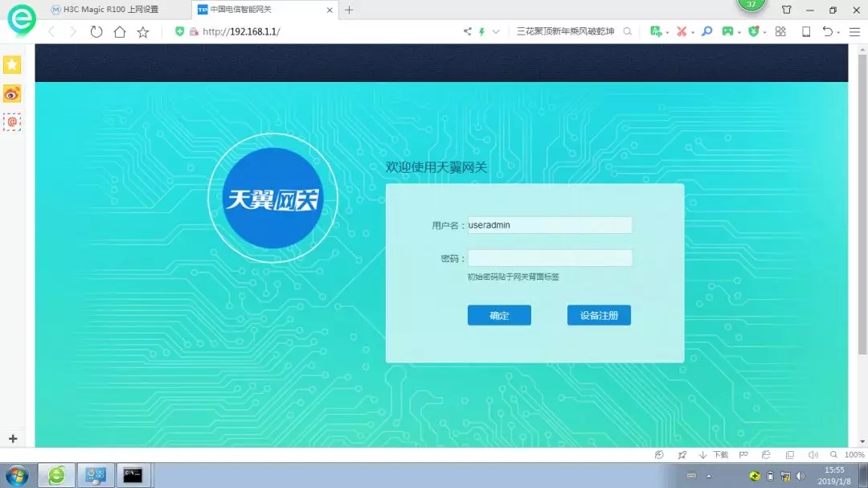The image size is (868, 488).
Task: Click the mobile phone view icon
Action: [806, 31]
